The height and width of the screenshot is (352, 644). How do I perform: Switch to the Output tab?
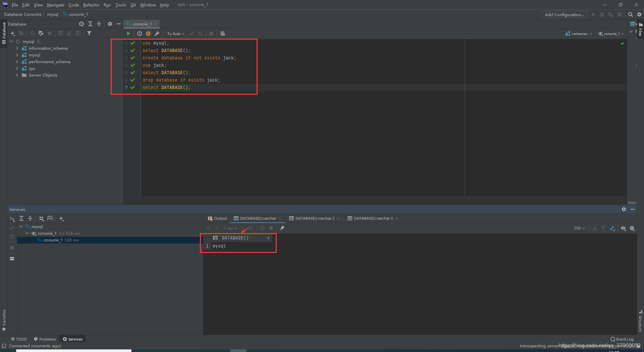[x=217, y=218]
